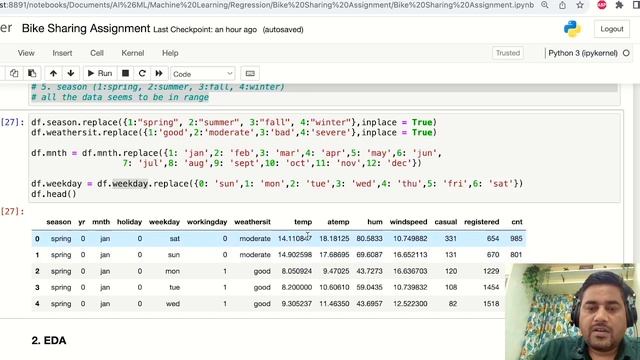Click the workingday column header
This screenshot has width=640, height=360.
pos(207,222)
